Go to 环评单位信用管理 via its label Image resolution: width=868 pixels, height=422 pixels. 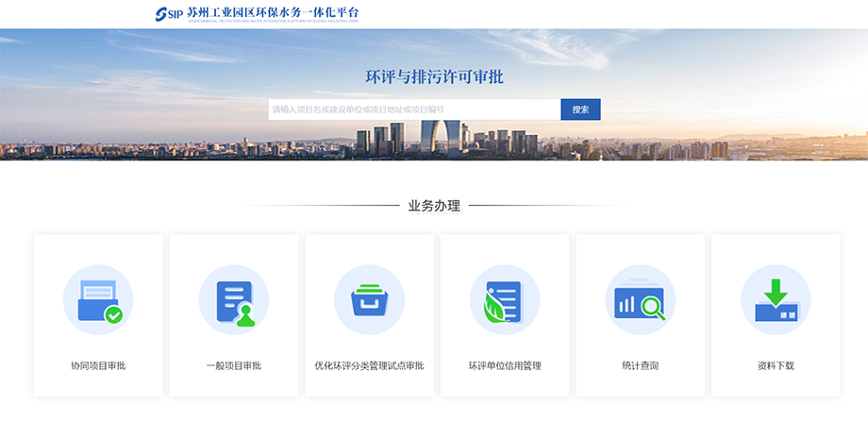[x=505, y=365]
